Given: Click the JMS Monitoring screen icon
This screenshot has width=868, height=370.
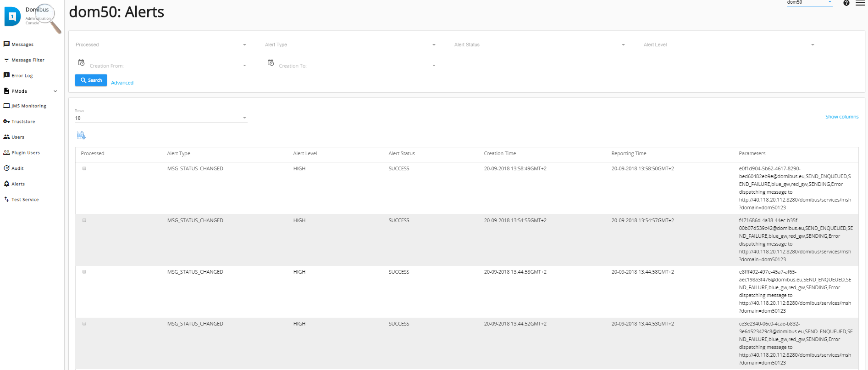Looking at the screenshot, I should click(6, 106).
